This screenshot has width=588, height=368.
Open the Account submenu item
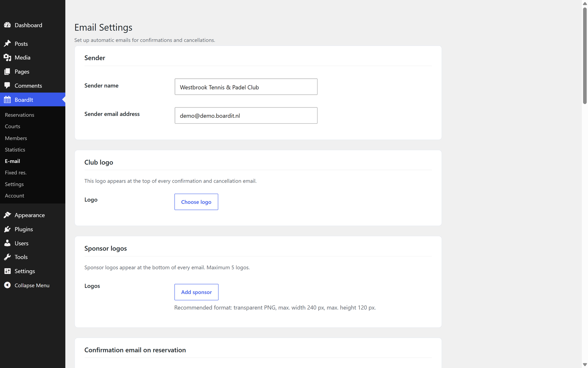pyautogui.click(x=15, y=196)
